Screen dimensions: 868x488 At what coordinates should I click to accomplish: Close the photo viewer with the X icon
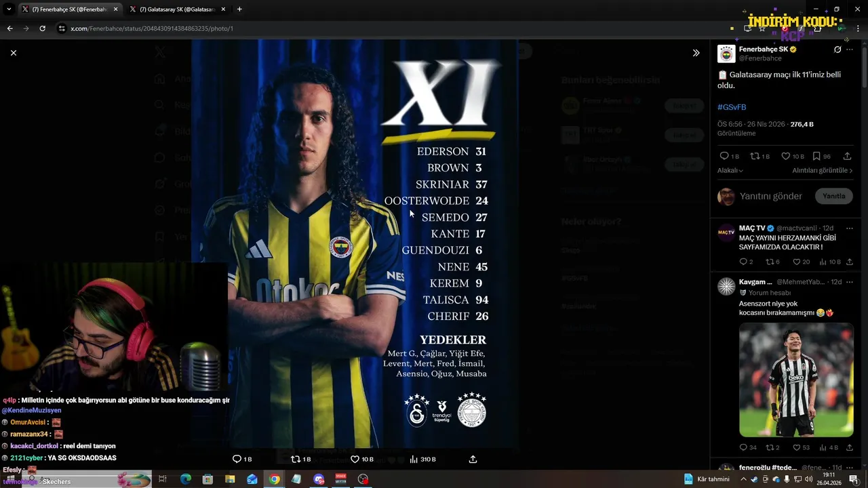(13, 53)
